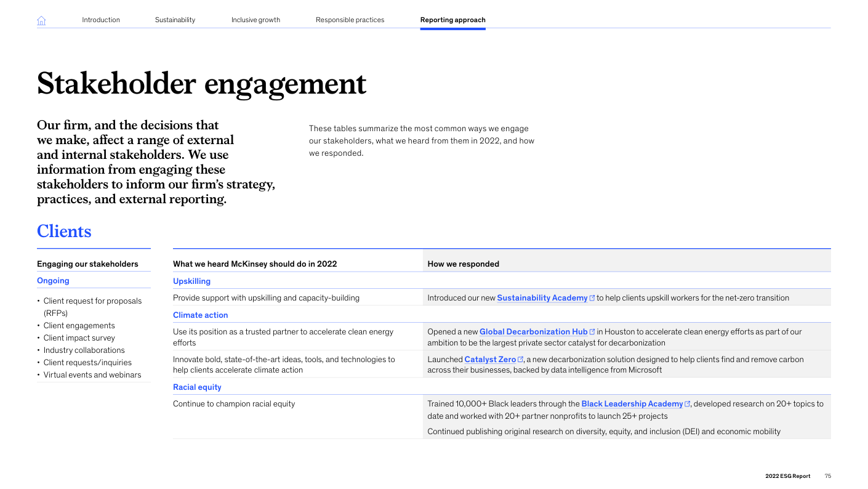The width and height of the screenshot is (868, 489).
Task: Click the home icon in navigation bar
Action: pos(41,20)
